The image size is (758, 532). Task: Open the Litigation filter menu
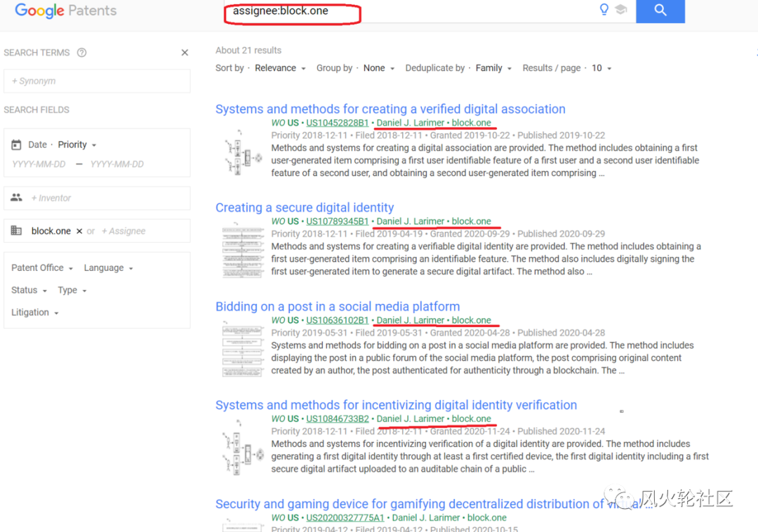click(x=35, y=312)
